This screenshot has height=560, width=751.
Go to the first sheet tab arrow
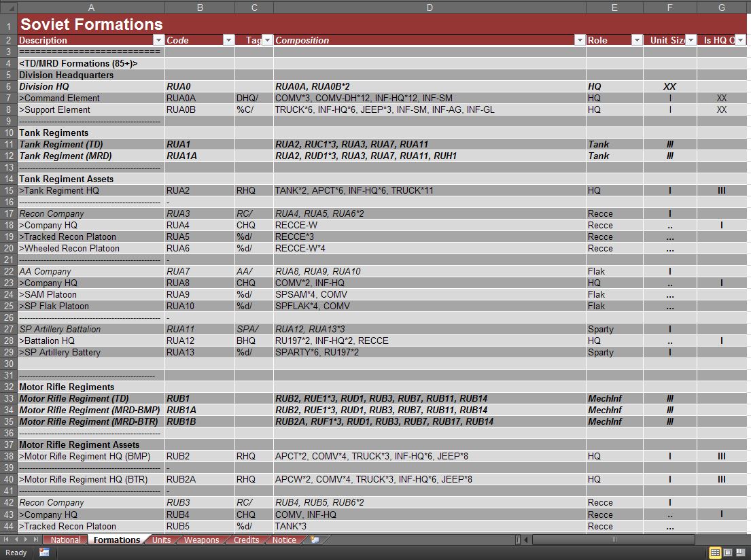coord(6,540)
